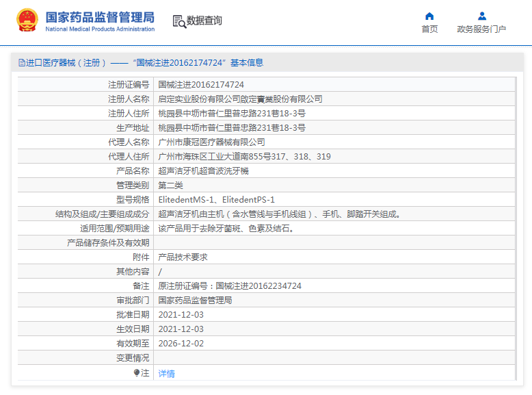Screen dimensions: 532x395
Task: Click the 适用范围/预期用途 label
Action: click(115, 229)
